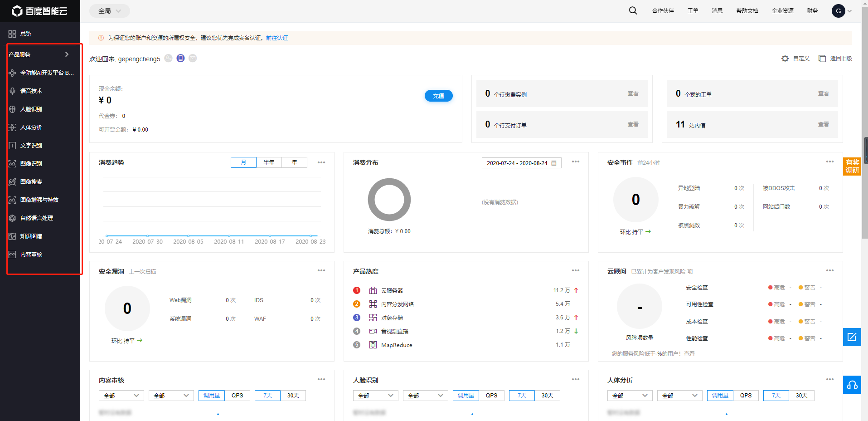Open second 全部 dropdown in 内容审核
868x421 pixels.
(171, 396)
